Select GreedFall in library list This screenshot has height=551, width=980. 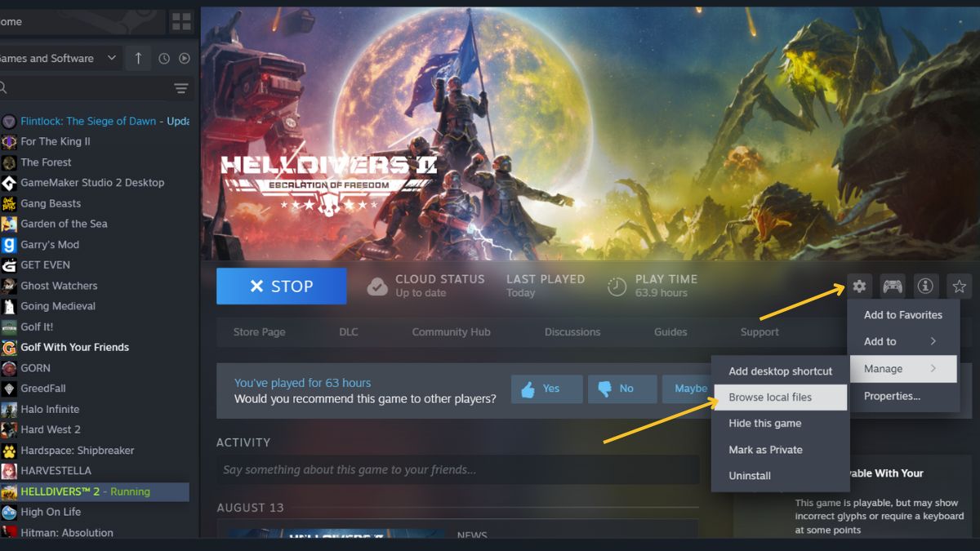pos(43,389)
